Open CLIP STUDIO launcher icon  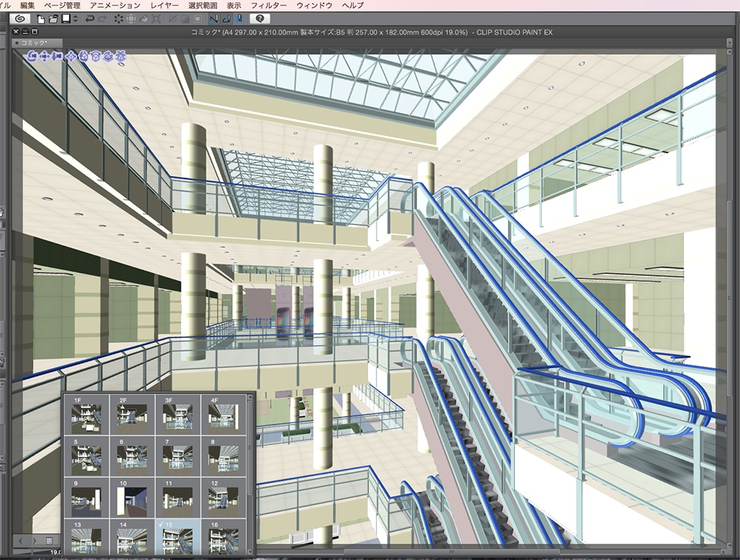point(20,19)
